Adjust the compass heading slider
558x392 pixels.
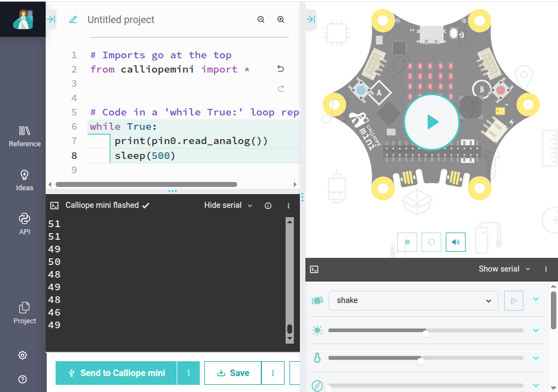click(x=425, y=386)
